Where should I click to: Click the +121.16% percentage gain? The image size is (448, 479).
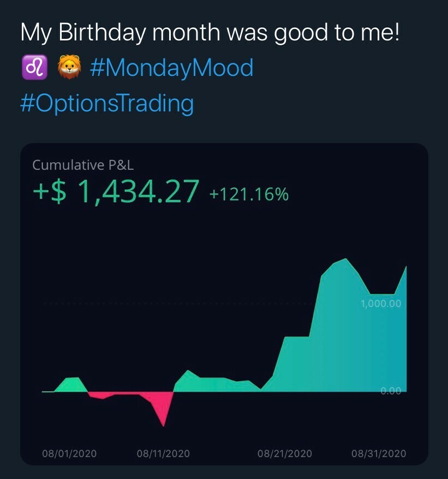(249, 194)
